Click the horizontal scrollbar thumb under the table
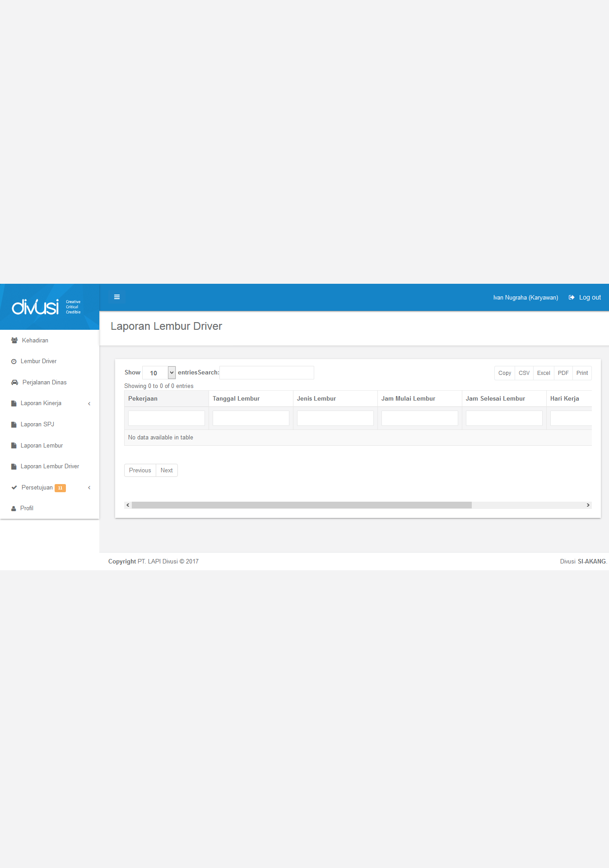 [302, 505]
